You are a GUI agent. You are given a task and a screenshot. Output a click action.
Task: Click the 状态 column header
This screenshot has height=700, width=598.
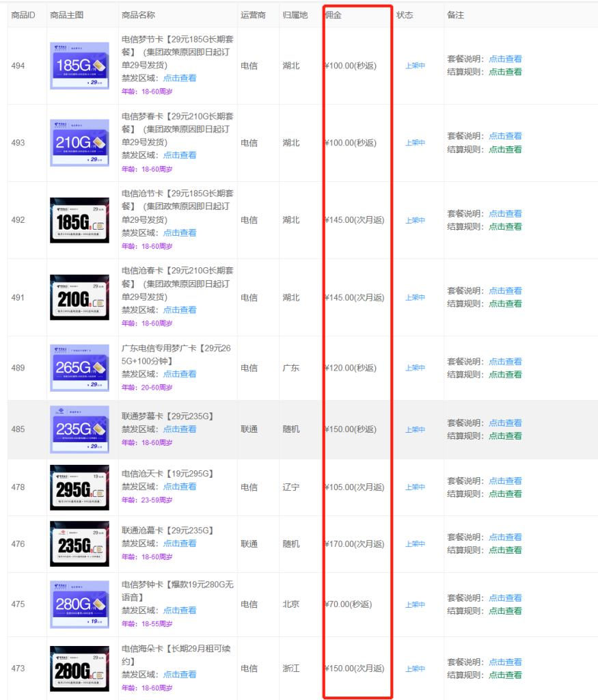[x=405, y=15]
